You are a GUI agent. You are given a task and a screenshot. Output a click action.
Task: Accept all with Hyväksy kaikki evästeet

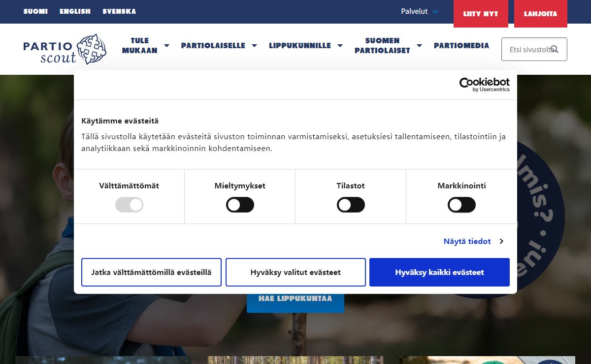pyautogui.click(x=439, y=272)
